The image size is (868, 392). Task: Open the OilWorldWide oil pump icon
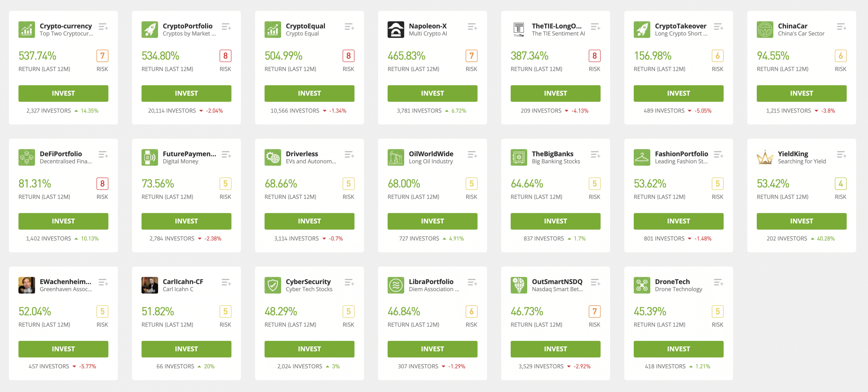click(396, 157)
